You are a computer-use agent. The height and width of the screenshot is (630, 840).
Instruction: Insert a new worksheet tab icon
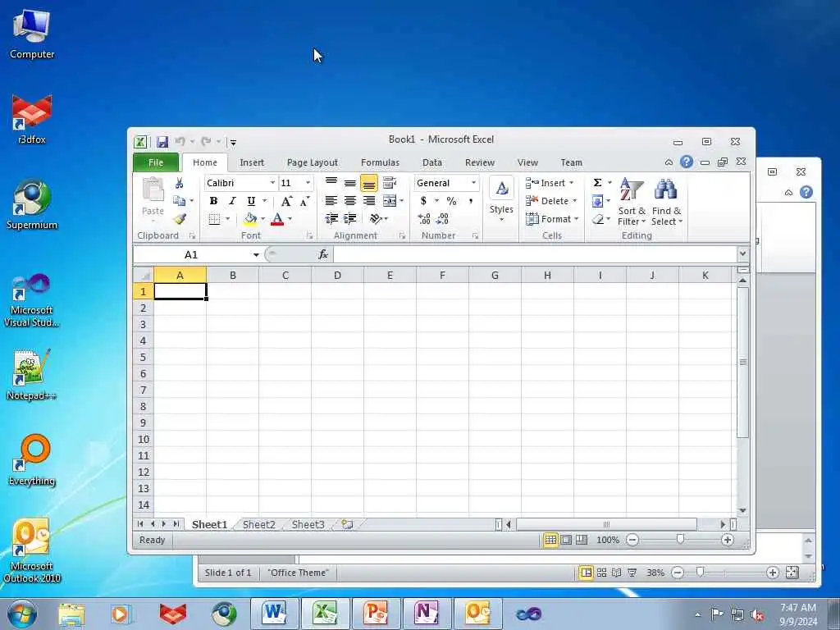coord(347,524)
